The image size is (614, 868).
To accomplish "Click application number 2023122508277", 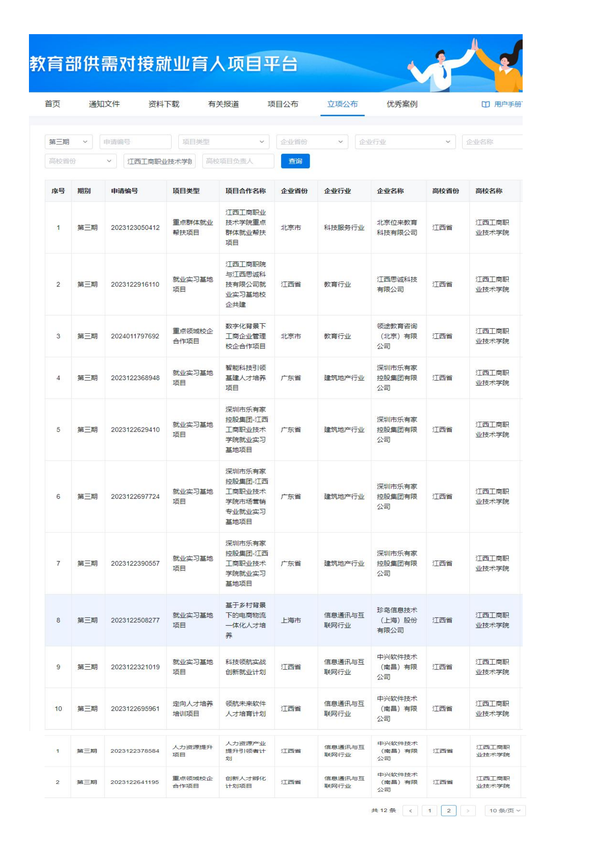I will [135, 620].
